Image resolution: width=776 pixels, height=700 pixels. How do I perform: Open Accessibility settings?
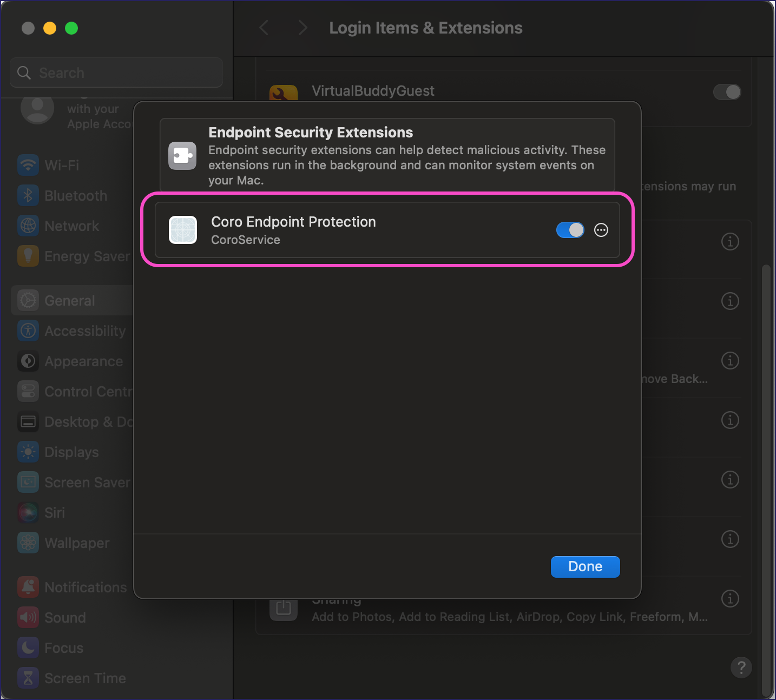click(84, 331)
